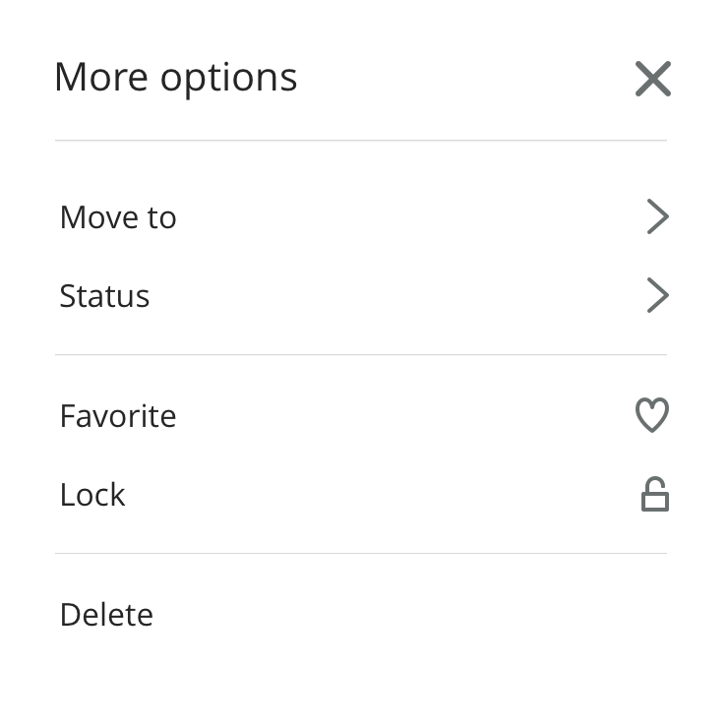728x726 pixels.
Task: Select the "Move to" menu entry text
Action: [x=118, y=217]
